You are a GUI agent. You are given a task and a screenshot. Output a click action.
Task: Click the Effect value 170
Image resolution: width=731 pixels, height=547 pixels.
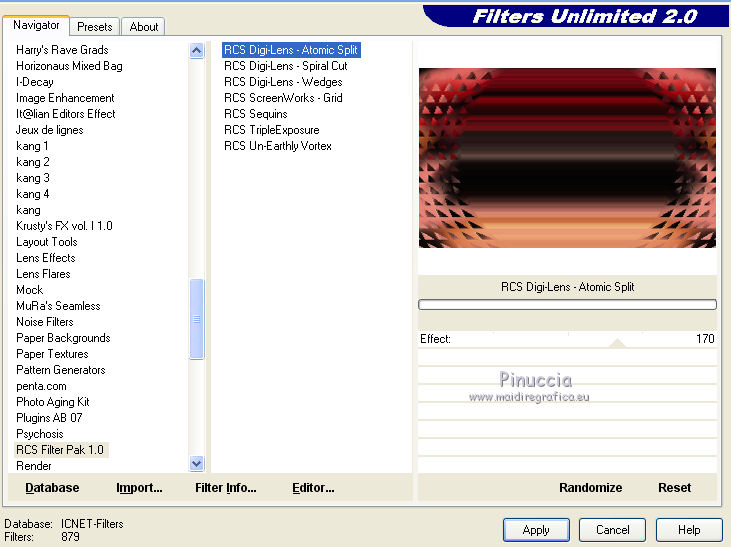(x=705, y=339)
